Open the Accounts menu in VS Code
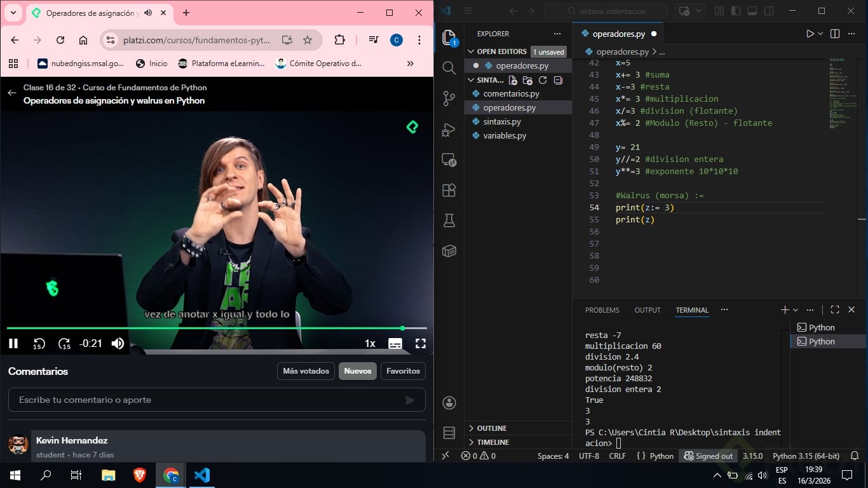 pyautogui.click(x=449, y=403)
